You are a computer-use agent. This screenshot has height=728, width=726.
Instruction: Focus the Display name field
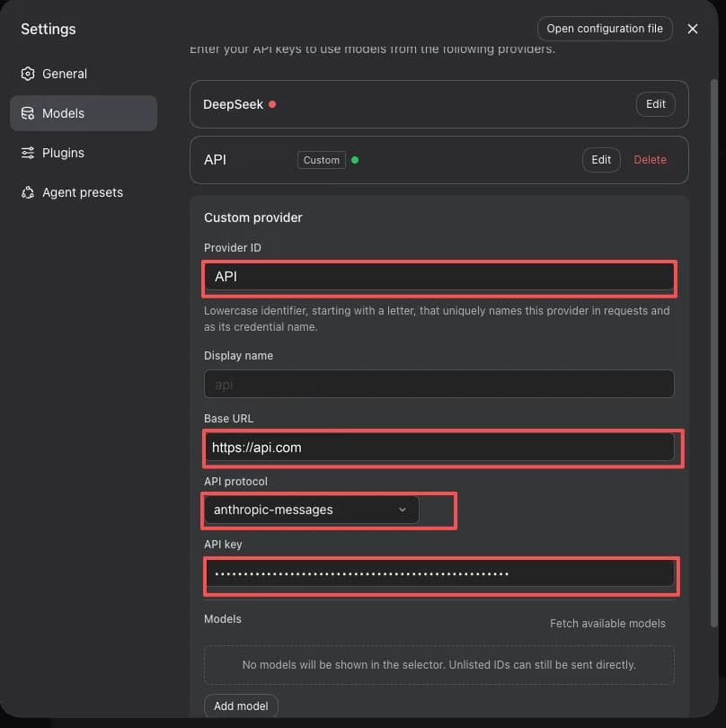439,384
